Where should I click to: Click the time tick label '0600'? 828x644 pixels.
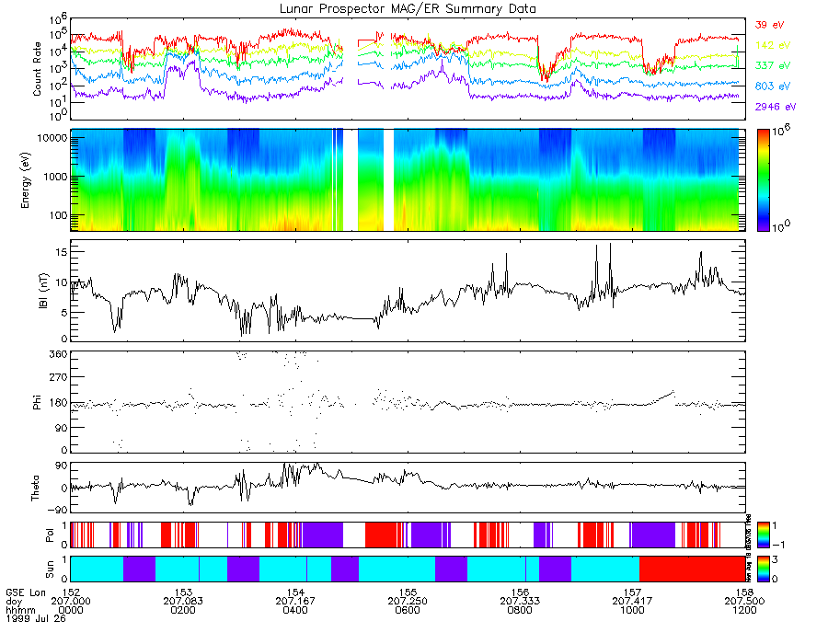click(x=408, y=610)
